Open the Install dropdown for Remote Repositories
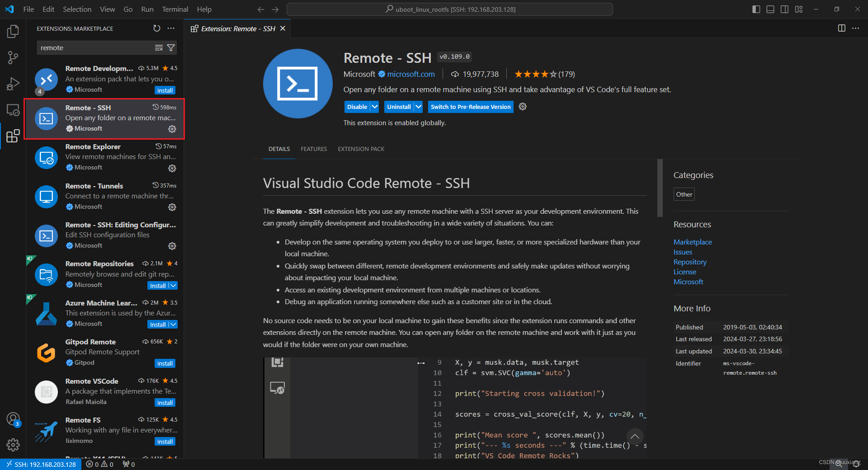Screen dimensions: 868x470 click(x=173, y=285)
